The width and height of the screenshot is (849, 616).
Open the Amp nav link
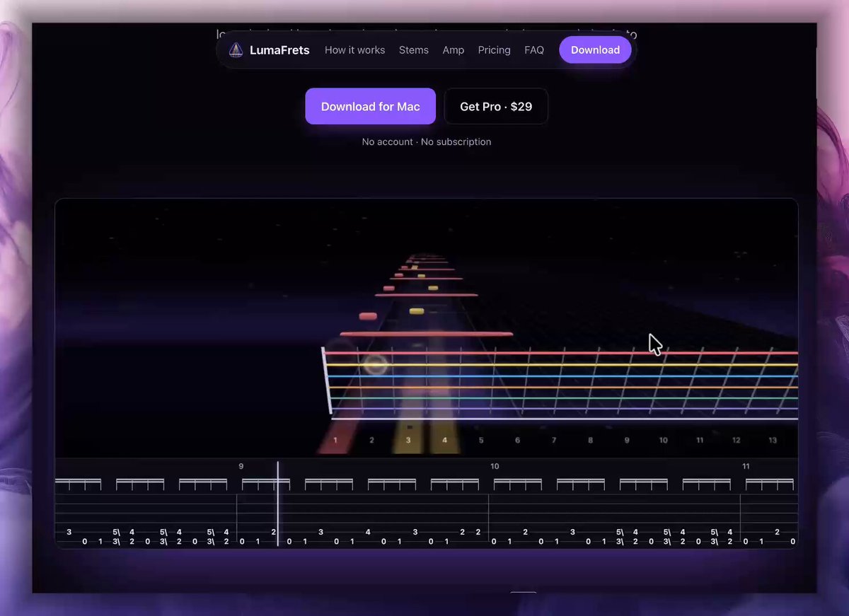pos(454,50)
